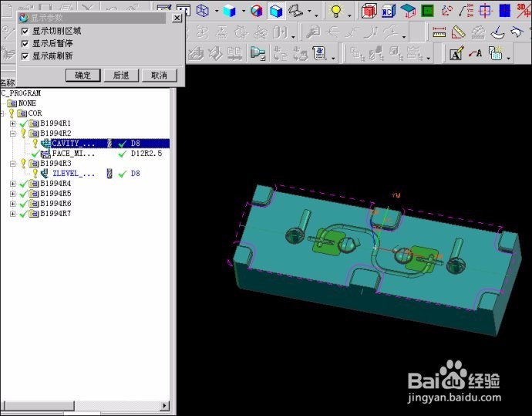This screenshot has height=416, width=532.
Task: Click the 名称 column header
Action: [x=8, y=82]
